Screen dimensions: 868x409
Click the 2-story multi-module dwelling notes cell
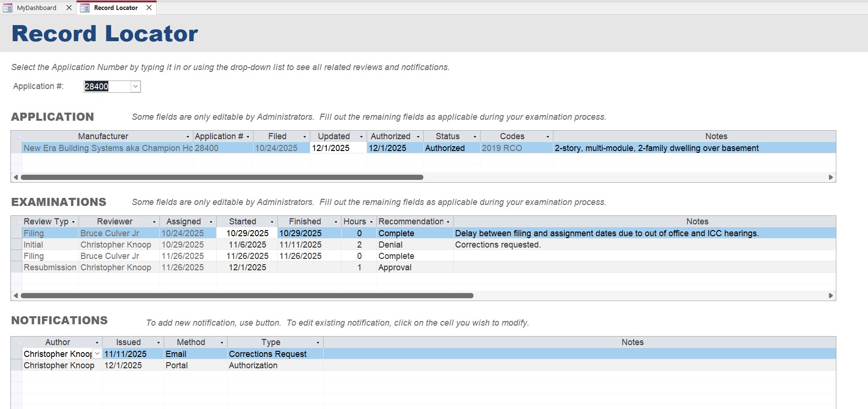coord(694,148)
